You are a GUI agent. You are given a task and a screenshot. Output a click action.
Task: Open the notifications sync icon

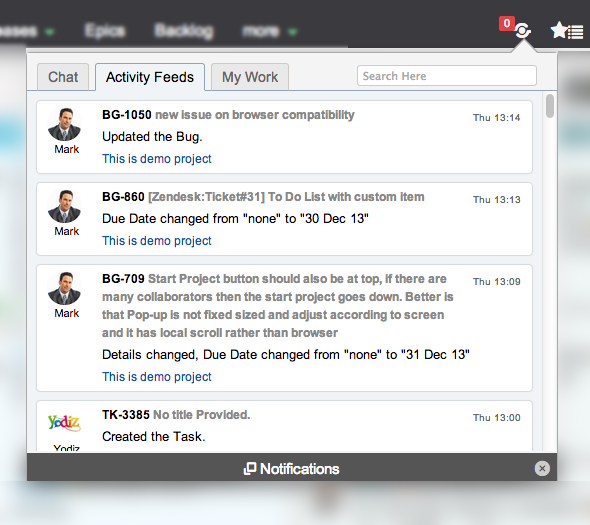coord(523,30)
